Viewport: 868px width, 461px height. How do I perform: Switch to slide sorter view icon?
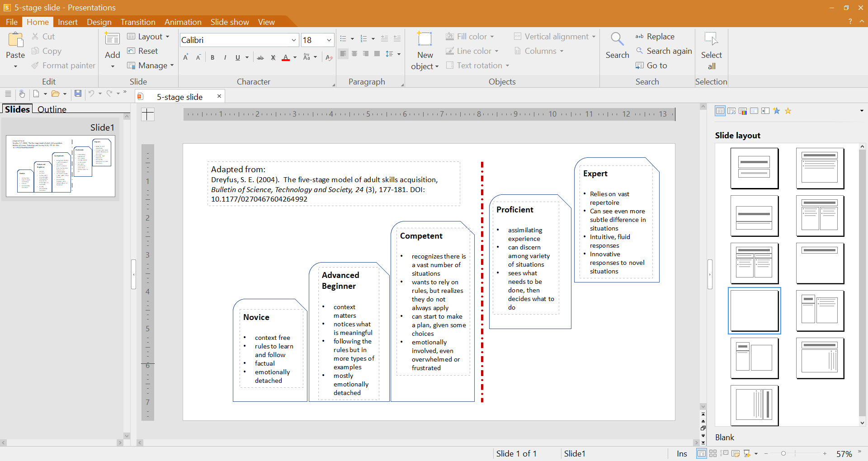(713, 453)
